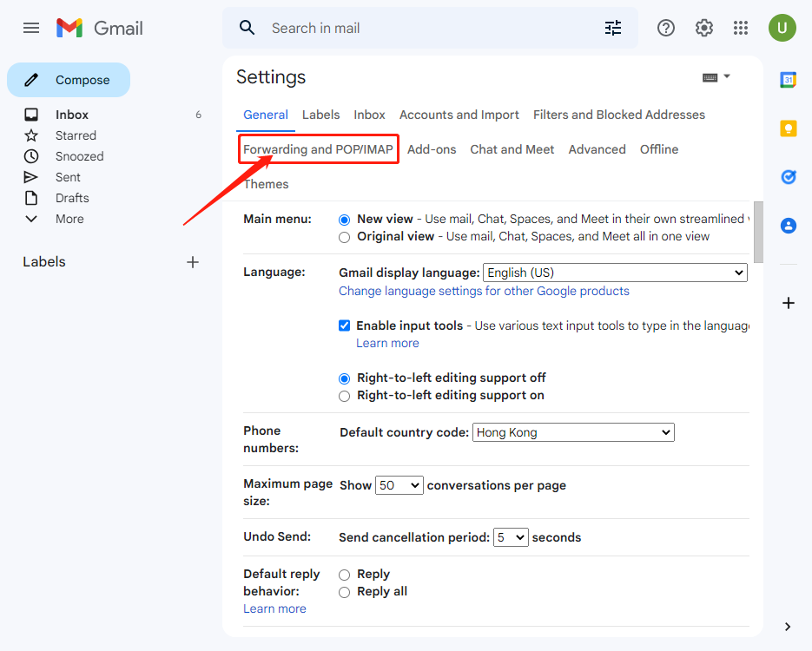Open Google Keep in side panel
The height and width of the screenshot is (651, 812).
coord(789,128)
